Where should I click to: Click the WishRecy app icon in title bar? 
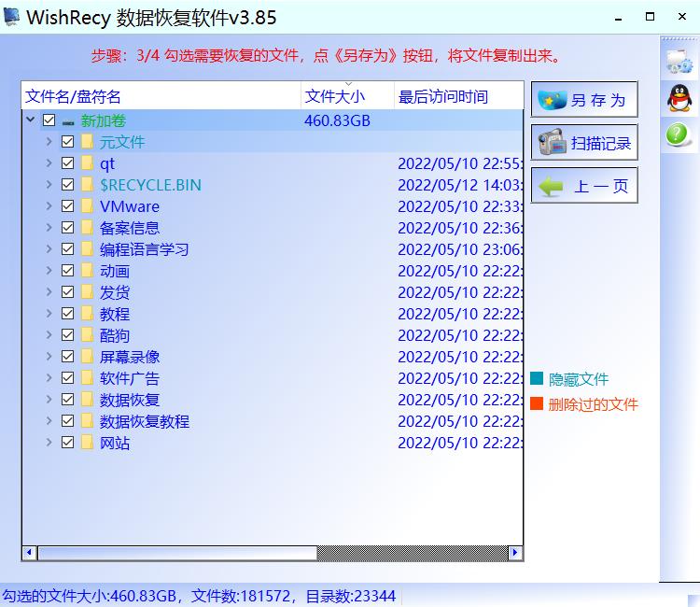[11, 17]
